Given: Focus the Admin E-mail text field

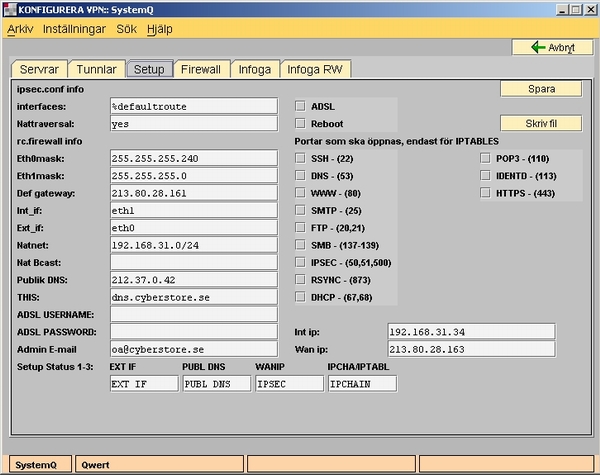Looking at the screenshot, I should pos(193,349).
